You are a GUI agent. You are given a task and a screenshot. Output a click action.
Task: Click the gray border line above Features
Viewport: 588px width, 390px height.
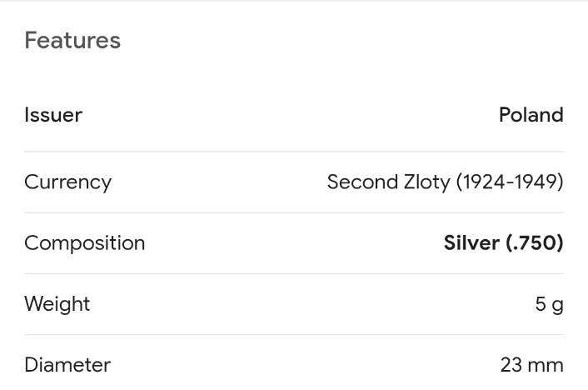pyautogui.click(x=294, y=0)
